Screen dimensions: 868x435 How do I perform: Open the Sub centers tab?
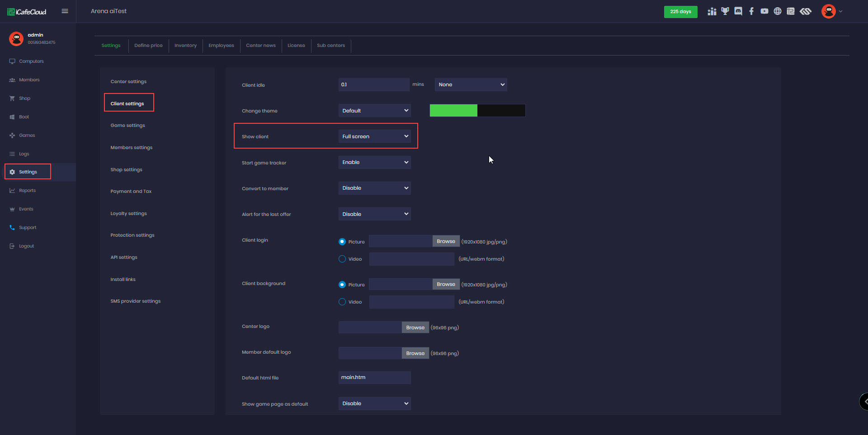330,45
